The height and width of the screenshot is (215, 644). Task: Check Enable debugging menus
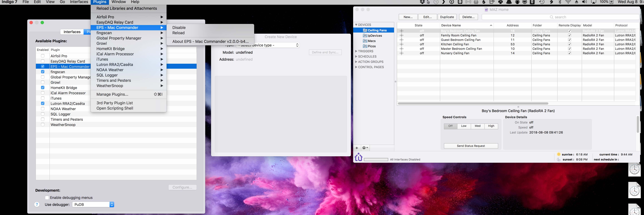(x=47, y=197)
